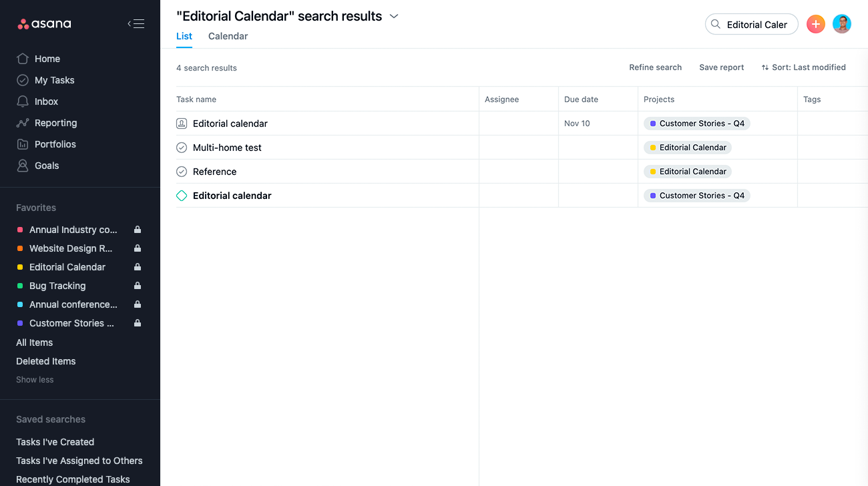
Task: Mark the Reference task complete
Action: [x=182, y=172]
